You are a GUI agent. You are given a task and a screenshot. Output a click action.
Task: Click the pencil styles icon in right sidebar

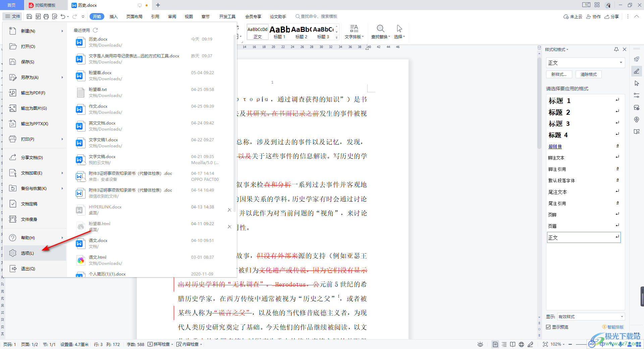coord(637,71)
